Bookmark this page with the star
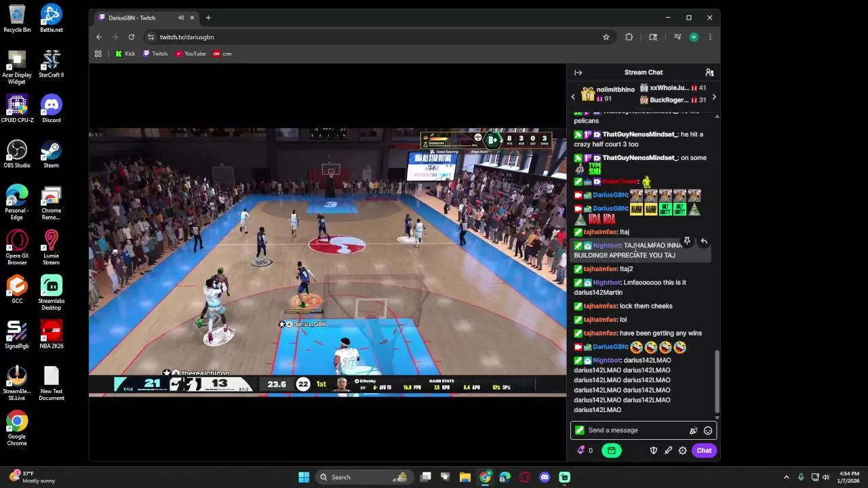868x488 pixels. [x=606, y=37]
